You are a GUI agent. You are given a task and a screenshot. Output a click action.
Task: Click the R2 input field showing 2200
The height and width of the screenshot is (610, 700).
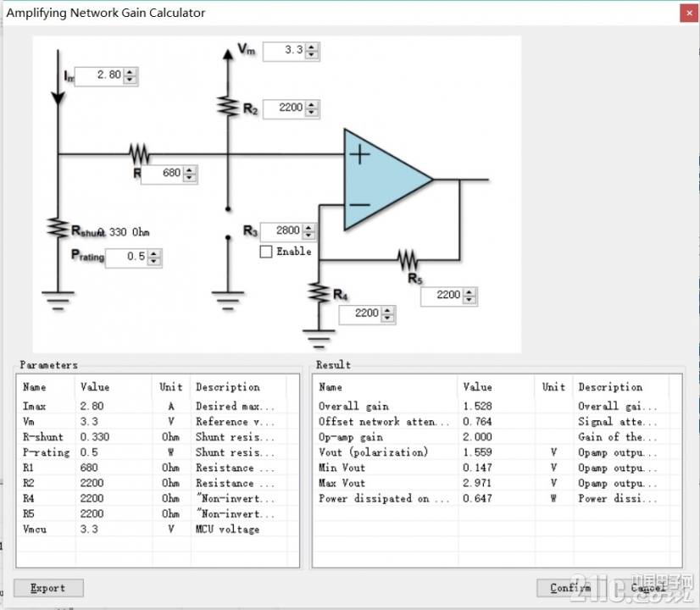point(285,108)
